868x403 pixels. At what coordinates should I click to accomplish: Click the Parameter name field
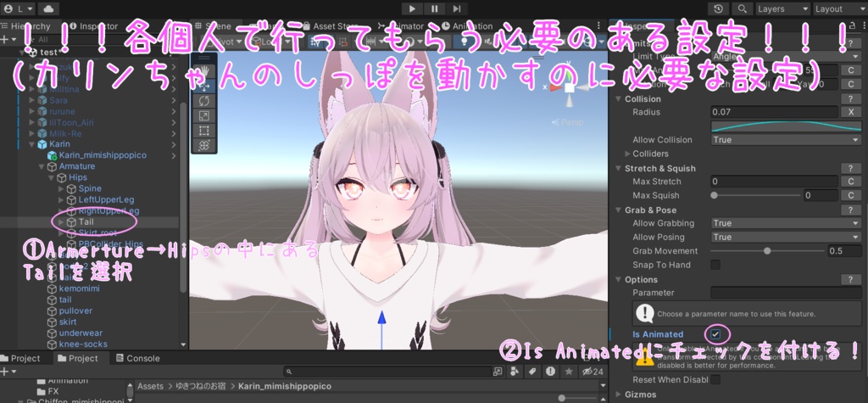pos(786,293)
